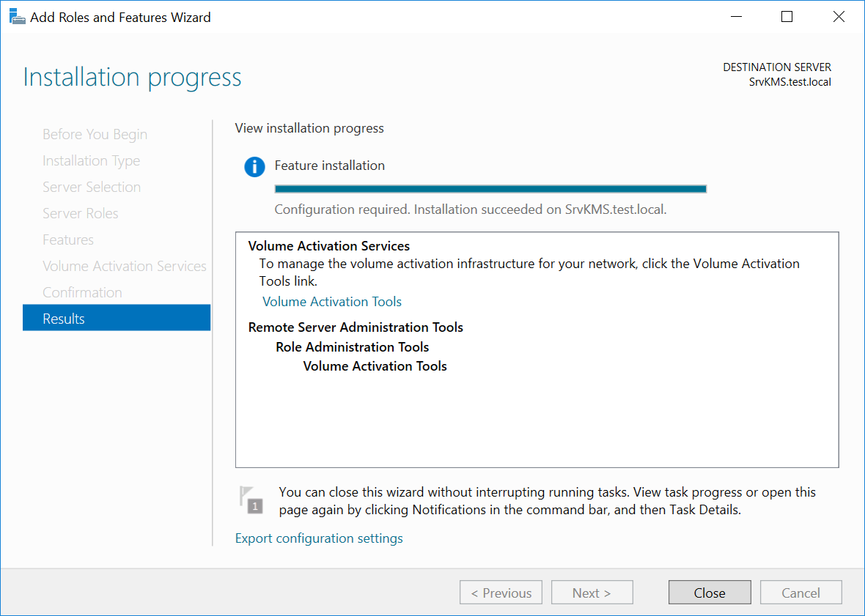865x616 pixels.
Task: Select bold 'Volume Activation Tools' list entry
Action: (x=375, y=366)
